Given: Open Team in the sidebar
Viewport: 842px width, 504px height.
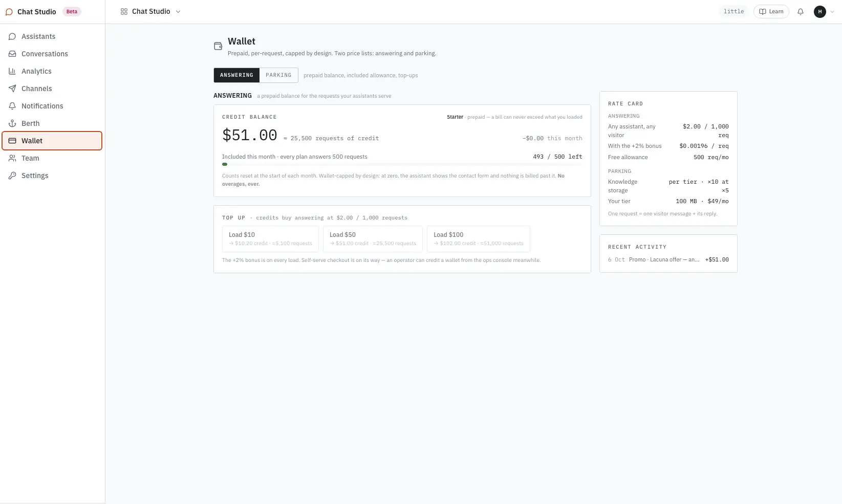Looking at the screenshot, I should [52, 158].
